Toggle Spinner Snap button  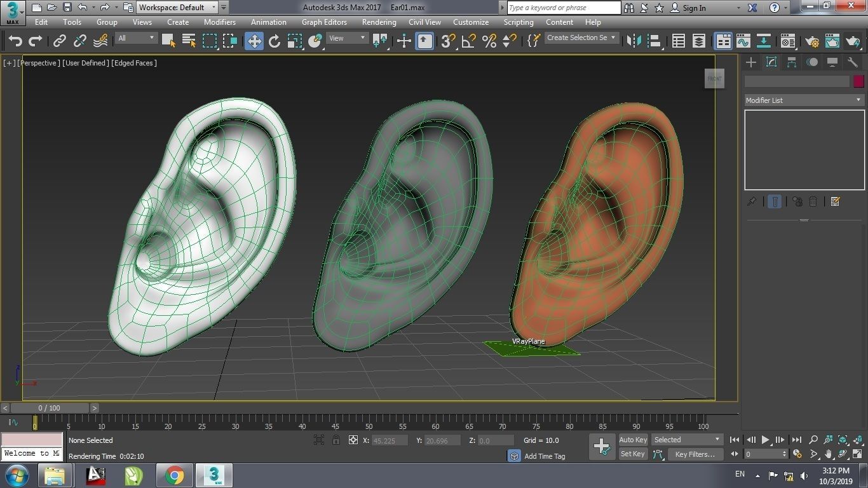(509, 41)
